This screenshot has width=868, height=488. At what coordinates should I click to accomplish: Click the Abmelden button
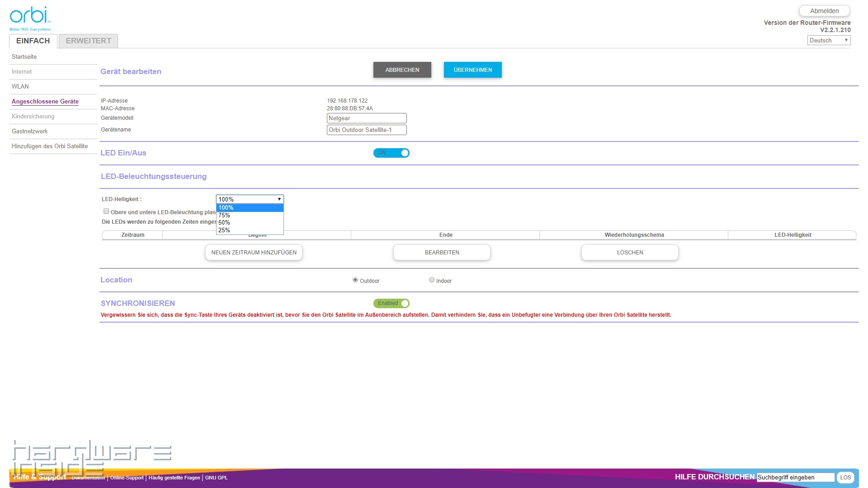[x=825, y=11]
